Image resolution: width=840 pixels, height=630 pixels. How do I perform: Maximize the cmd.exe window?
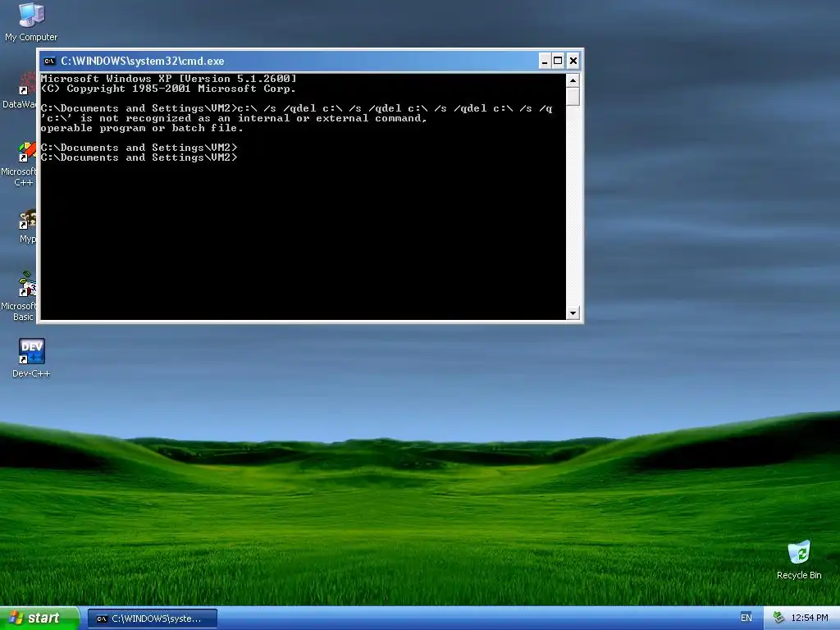click(x=558, y=61)
